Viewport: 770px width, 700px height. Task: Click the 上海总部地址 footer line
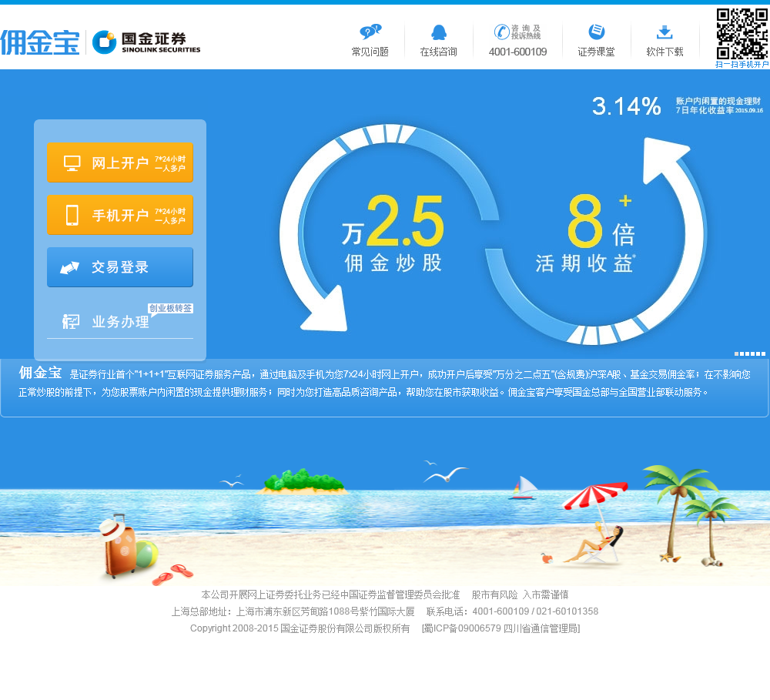(293, 611)
